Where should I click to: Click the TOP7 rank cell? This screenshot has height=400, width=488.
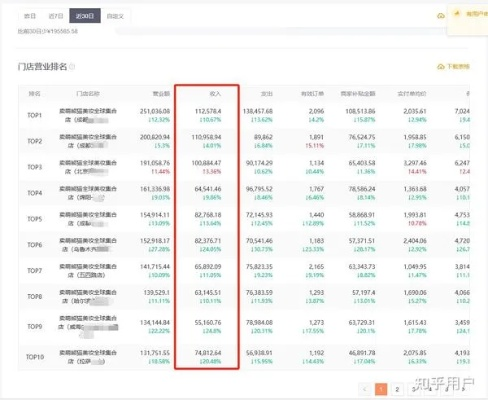point(35,270)
